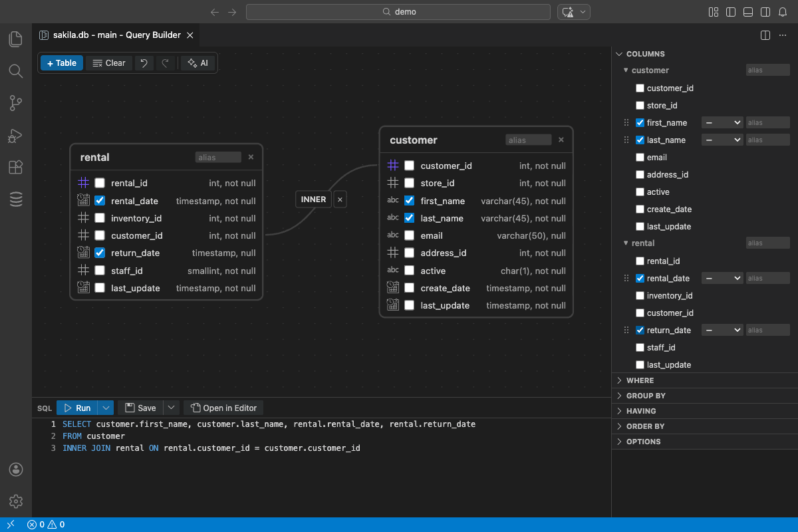Select the Source Control icon
The image size is (798, 532).
[x=15, y=103]
